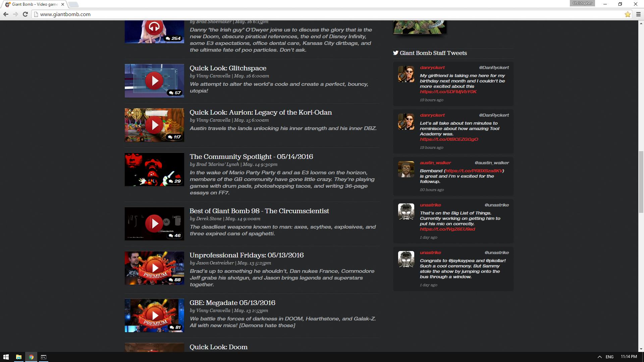The width and height of the screenshot is (644, 362).
Task: Open the t.co/fVgZ6EU9sd tweet link
Action: point(447,229)
